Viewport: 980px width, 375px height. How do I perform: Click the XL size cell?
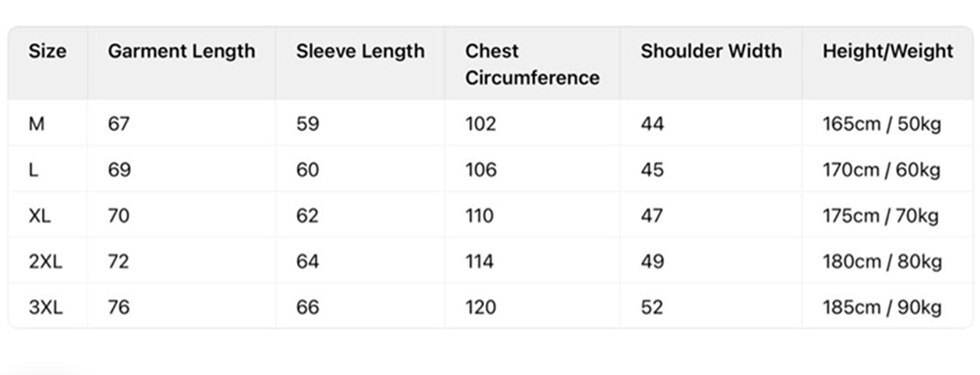click(39, 216)
